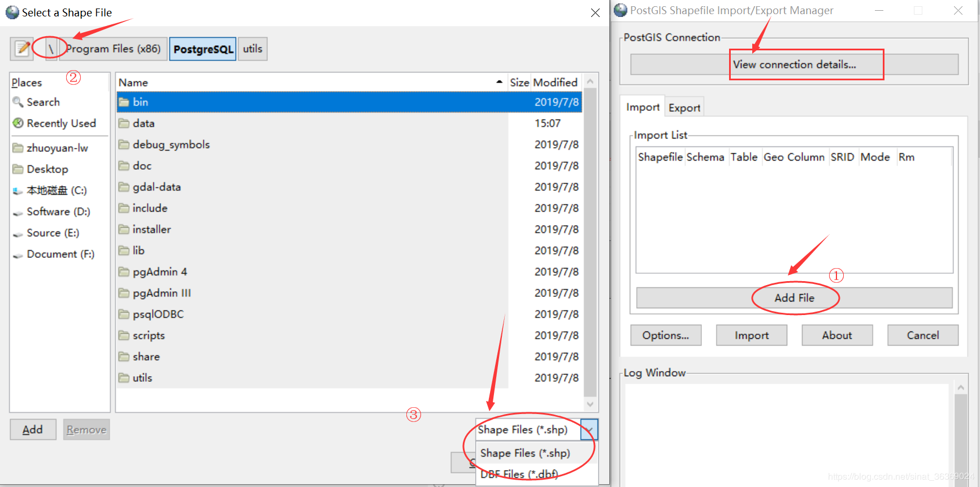This screenshot has height=487, width=980.
Task: Select the pgAdmin 4 folder icon
Action: pos(124,272)
